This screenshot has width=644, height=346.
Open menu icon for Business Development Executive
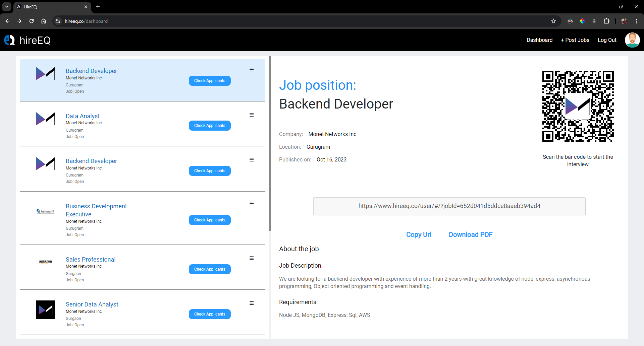[252, 204]
